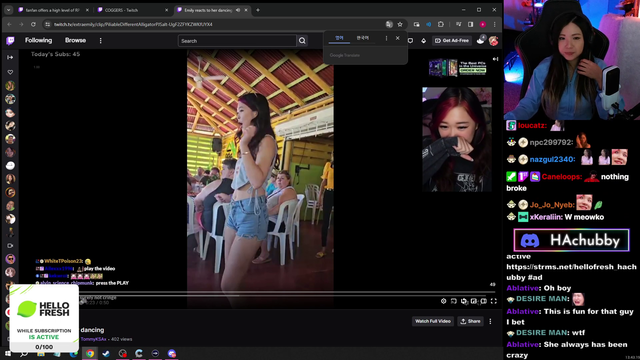
Task: Open the Whispers chat bubble icon
Action: pos(410,41)
